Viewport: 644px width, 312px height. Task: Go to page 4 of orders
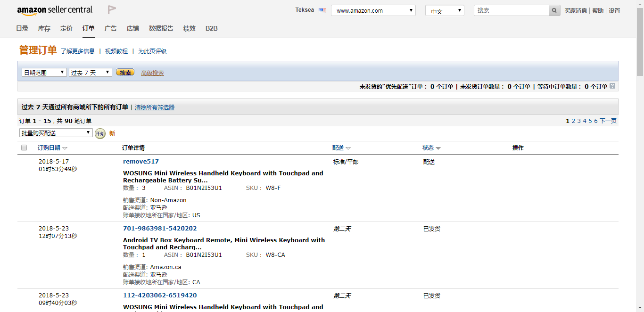click(x=585, y=121)
